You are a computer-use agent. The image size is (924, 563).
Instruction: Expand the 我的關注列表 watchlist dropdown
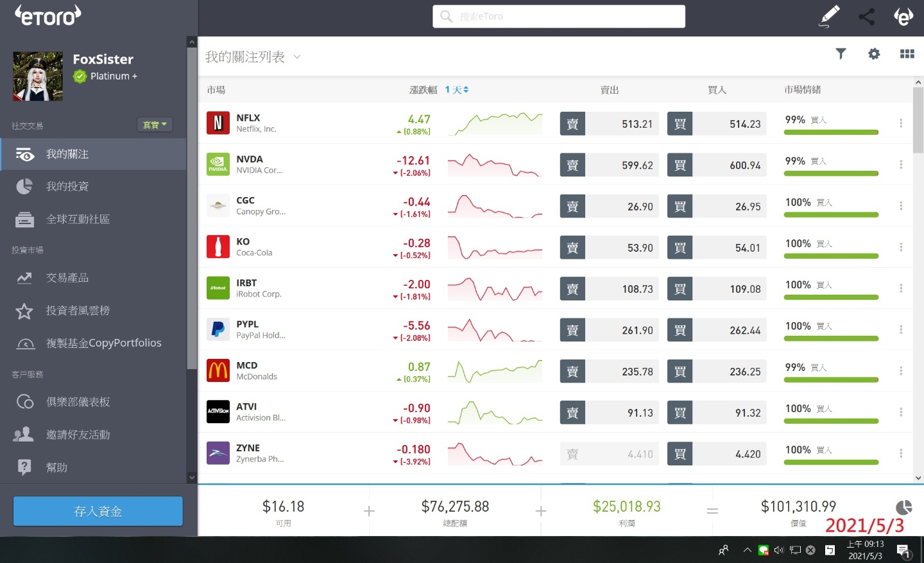(297, 56)
